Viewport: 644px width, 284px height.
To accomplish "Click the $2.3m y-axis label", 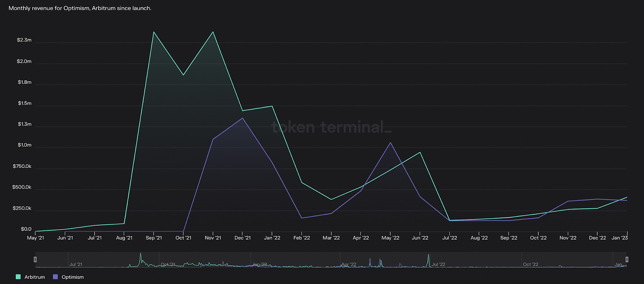I will pos(24,40).
